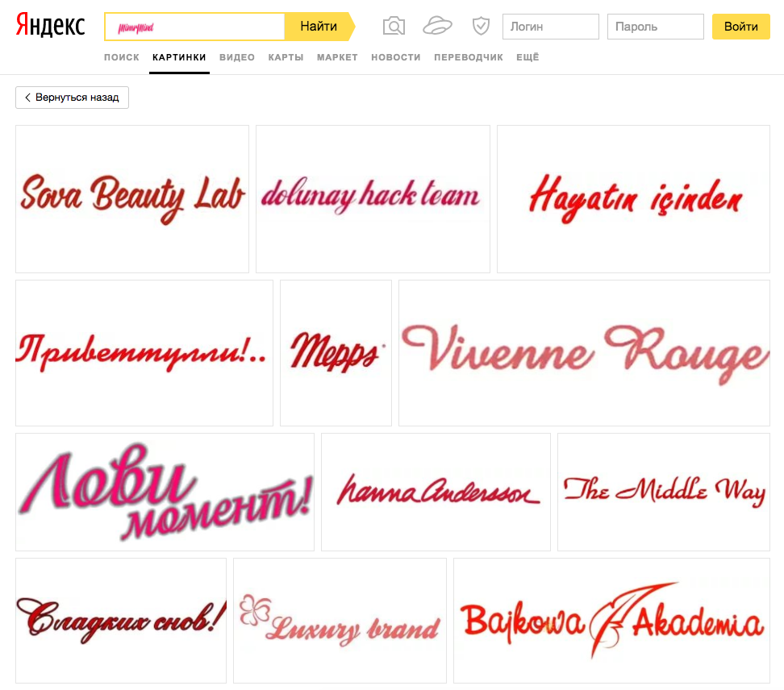Open the Yandex logo homepage link
The height and width of the screenshot is (690, 784).
point(50,26)
